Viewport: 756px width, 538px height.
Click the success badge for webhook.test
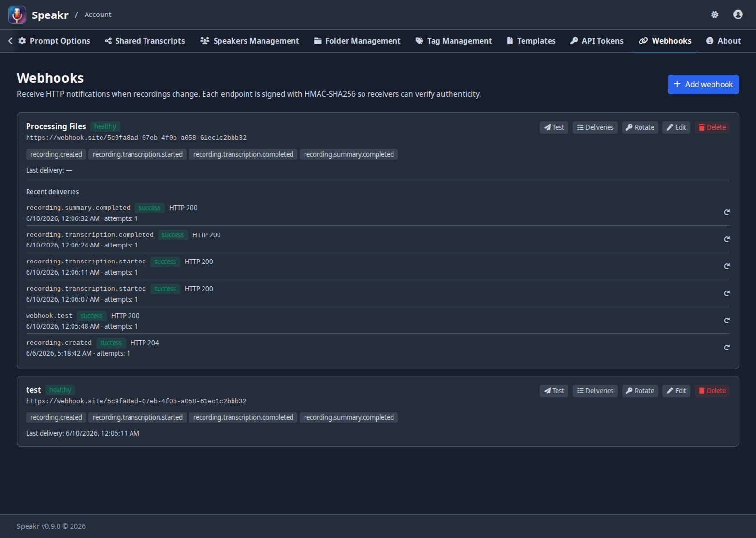[x=91, y=316]
